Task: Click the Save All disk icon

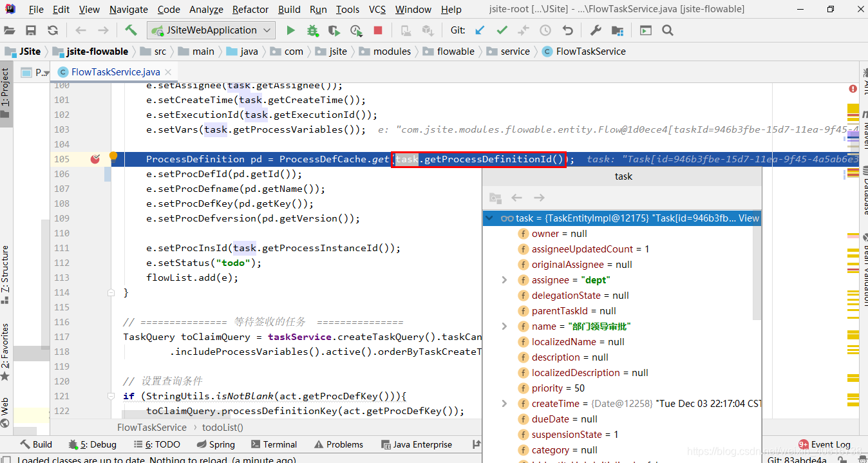Action: tap(31, 30)
